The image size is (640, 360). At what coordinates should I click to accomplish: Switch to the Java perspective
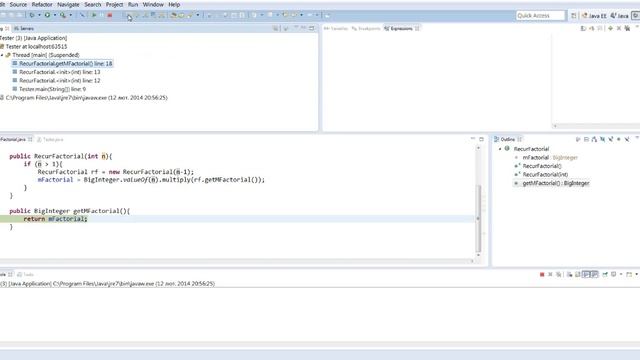[x=619, y=16]
